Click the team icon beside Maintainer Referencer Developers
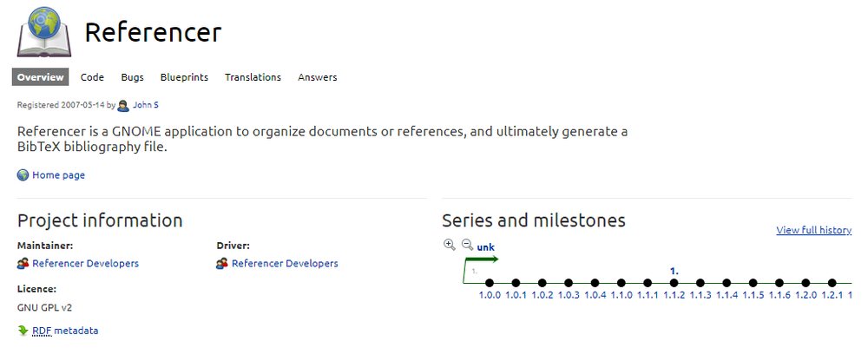Viewport: 868px width, 361px height. pos(23,264)
